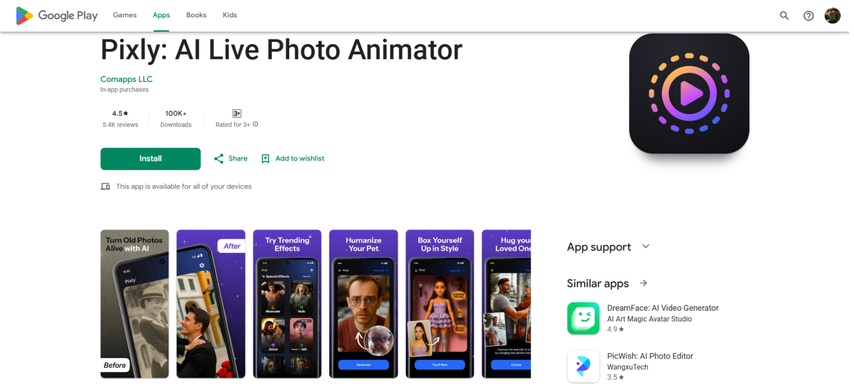Screen dimensions: 854x386
Task: Click the In-app purchases label
Action: pos(124,90)
